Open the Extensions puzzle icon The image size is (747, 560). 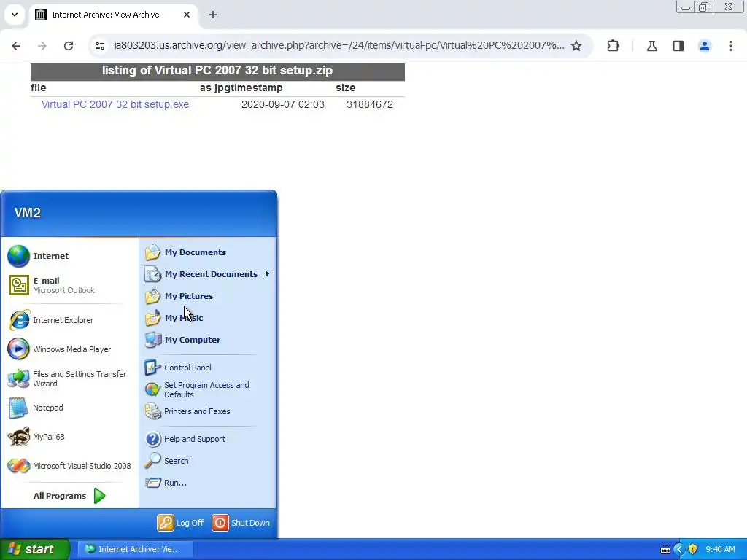tap(613, 46)
